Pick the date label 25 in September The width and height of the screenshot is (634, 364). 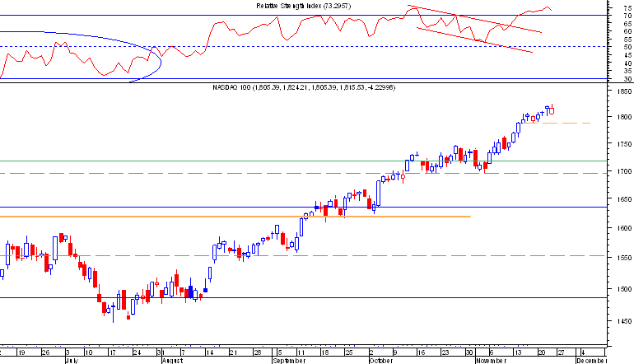pyautogui.click(x=348, y=352)
